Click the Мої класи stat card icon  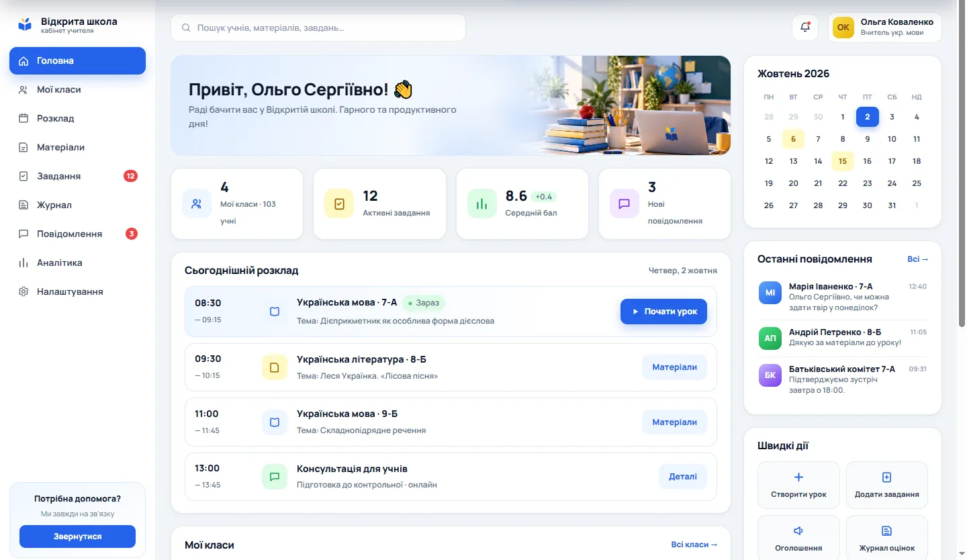pos(197,204)
